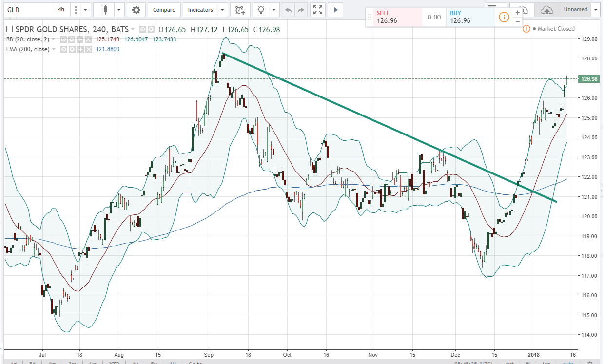This screenshot has height=364, width=604.
Task: Click the lightbulb ideas icon
Action: [x=261, y=10]
